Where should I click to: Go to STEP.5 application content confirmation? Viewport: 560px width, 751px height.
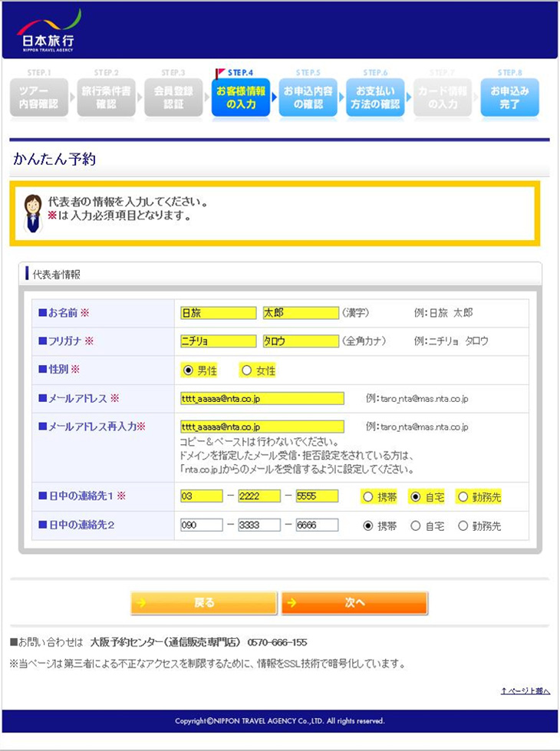coord(308,97)
